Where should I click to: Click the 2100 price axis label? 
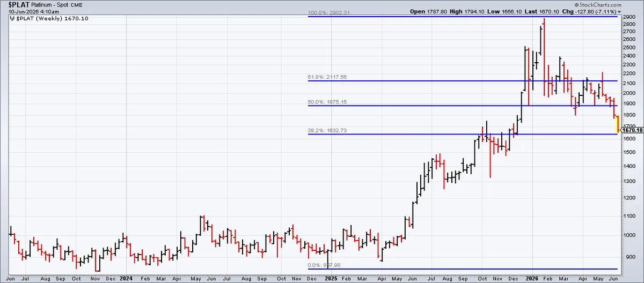628,83
